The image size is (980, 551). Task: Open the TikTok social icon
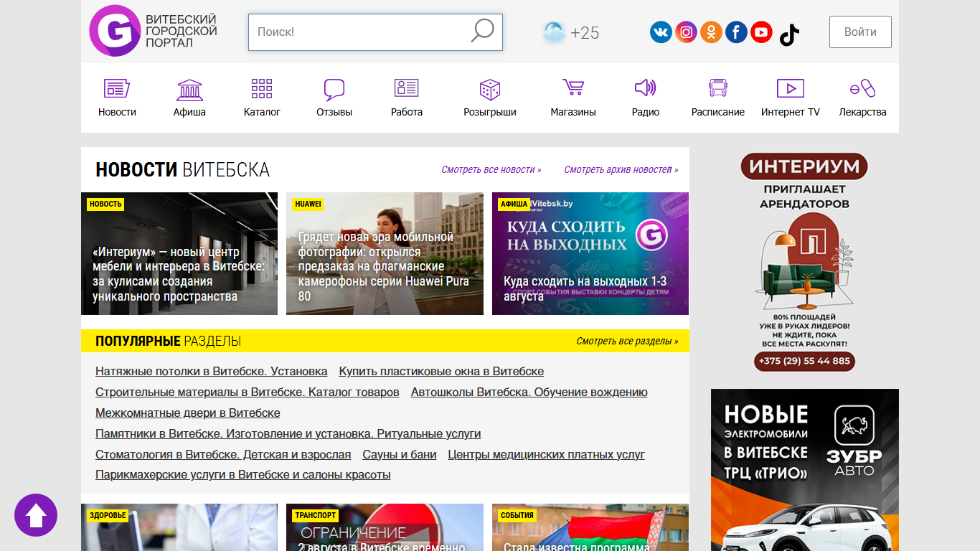click(x=789, y=34)
